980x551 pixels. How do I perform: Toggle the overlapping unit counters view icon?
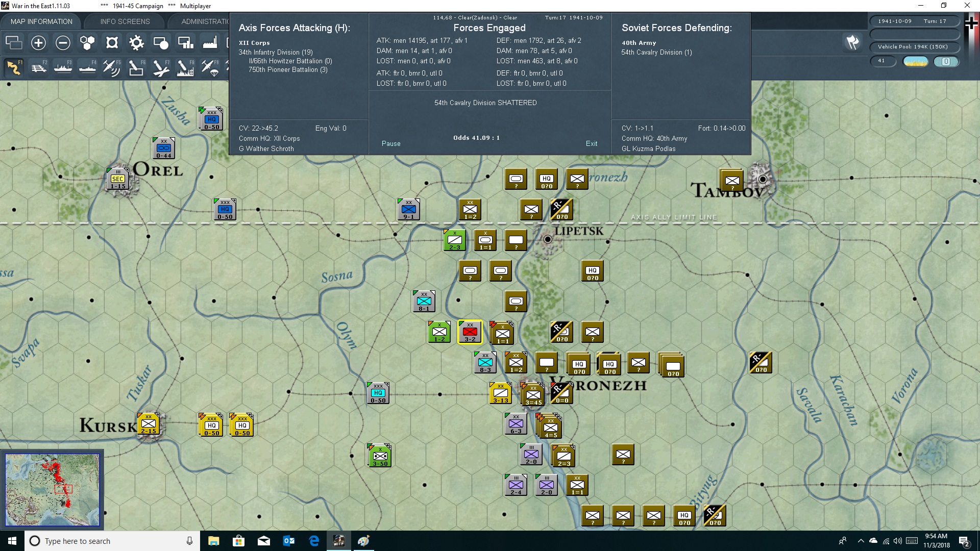(14, 43)
